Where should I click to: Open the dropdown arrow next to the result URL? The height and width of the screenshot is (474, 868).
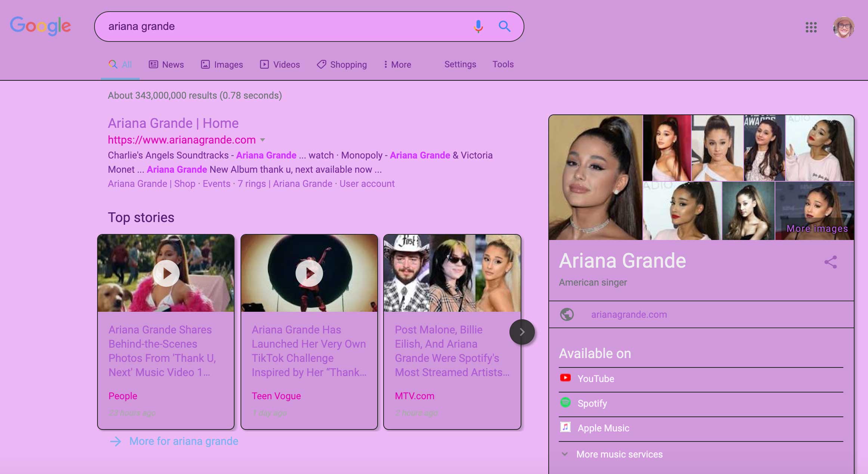[x=263, y=140]
